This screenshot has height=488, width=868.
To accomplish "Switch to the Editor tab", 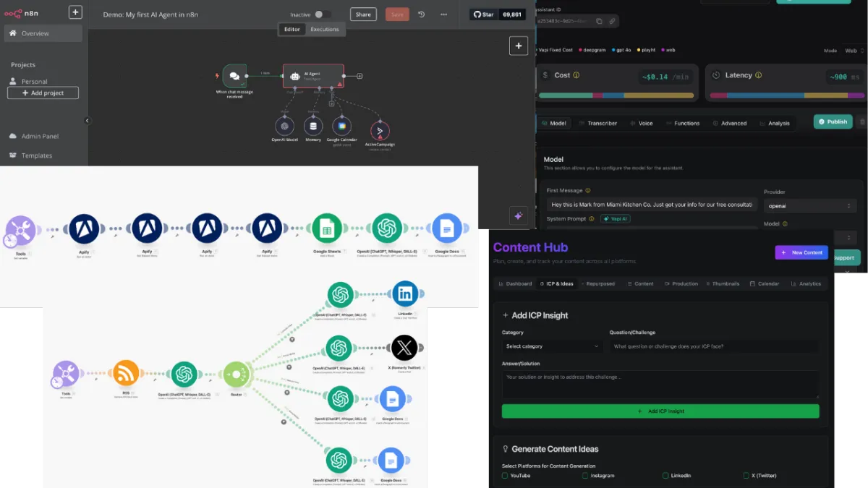I will pos(292,30).
